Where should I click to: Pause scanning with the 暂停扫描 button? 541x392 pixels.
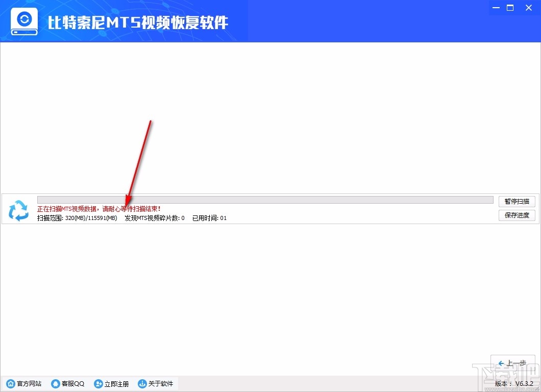pos(517,201)
